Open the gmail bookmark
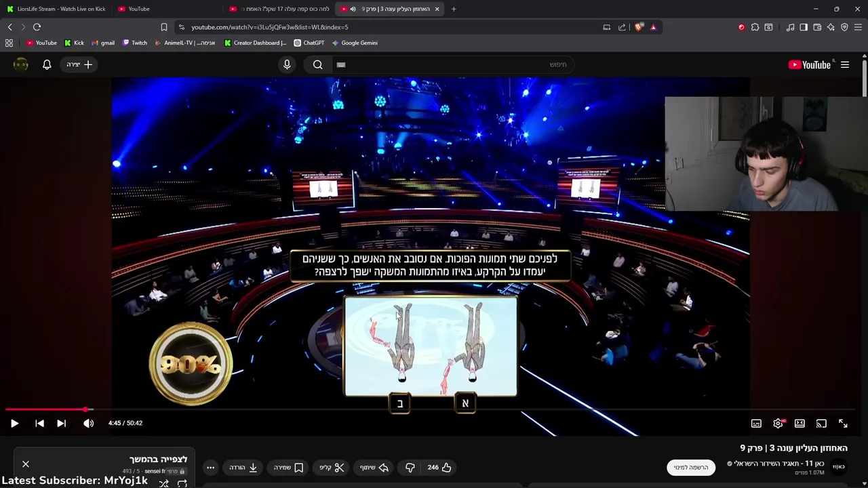This screenshot has height=488, width=868. [x=102, y=43]
